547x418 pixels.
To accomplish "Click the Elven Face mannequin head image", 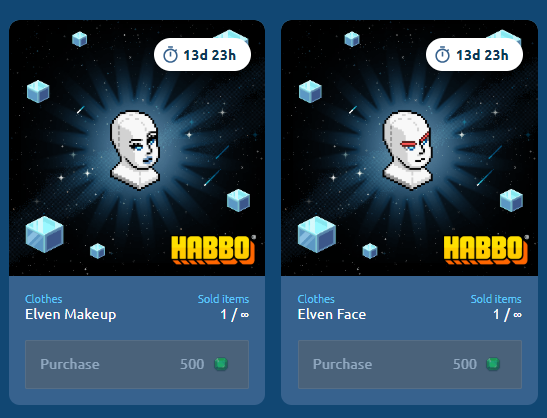I will pos(407,150).
